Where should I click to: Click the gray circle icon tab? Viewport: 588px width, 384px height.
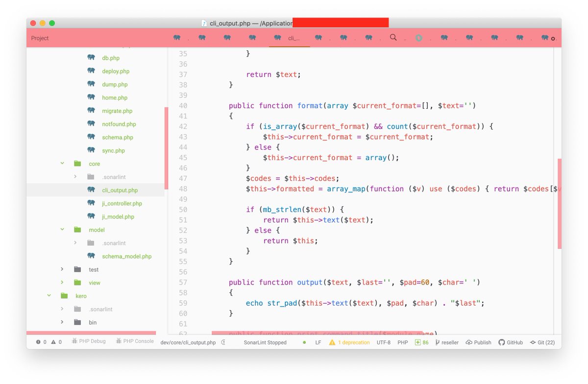[418, 38]
